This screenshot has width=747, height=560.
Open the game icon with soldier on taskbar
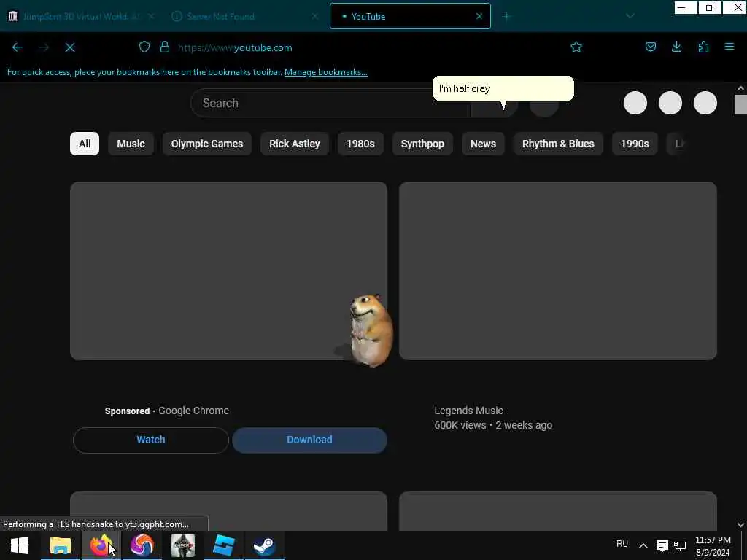tap(183, 545)
